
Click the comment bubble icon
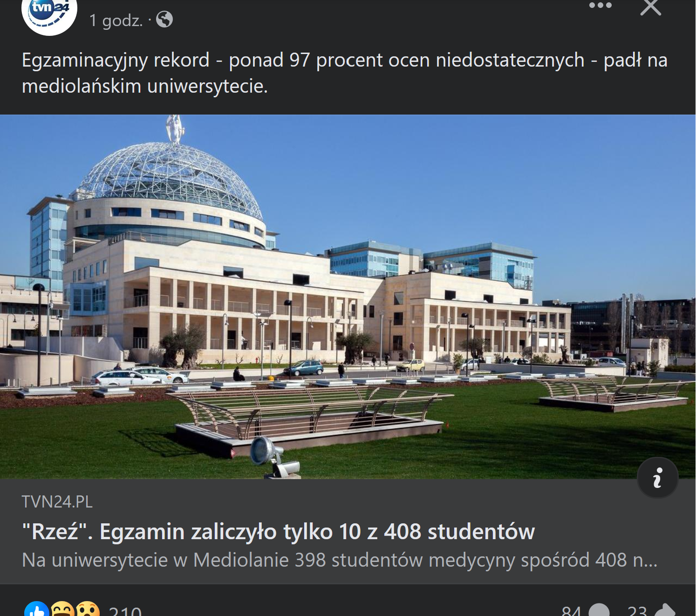599,610
